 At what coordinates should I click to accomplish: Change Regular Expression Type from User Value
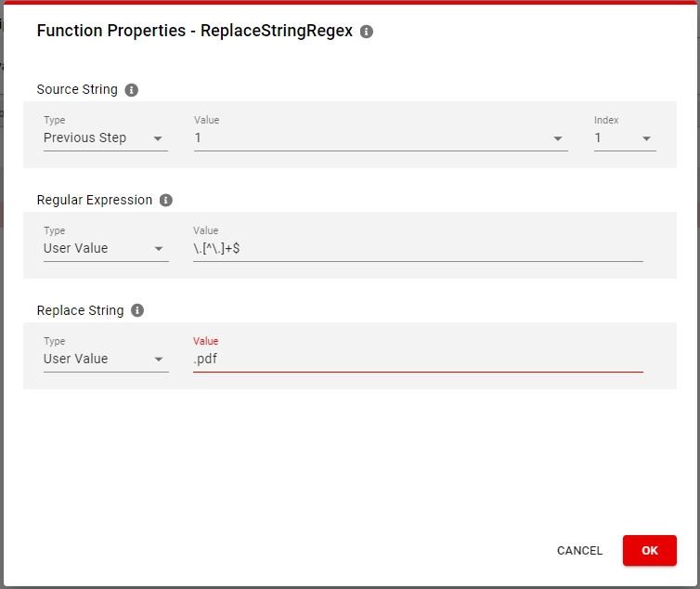105,249
